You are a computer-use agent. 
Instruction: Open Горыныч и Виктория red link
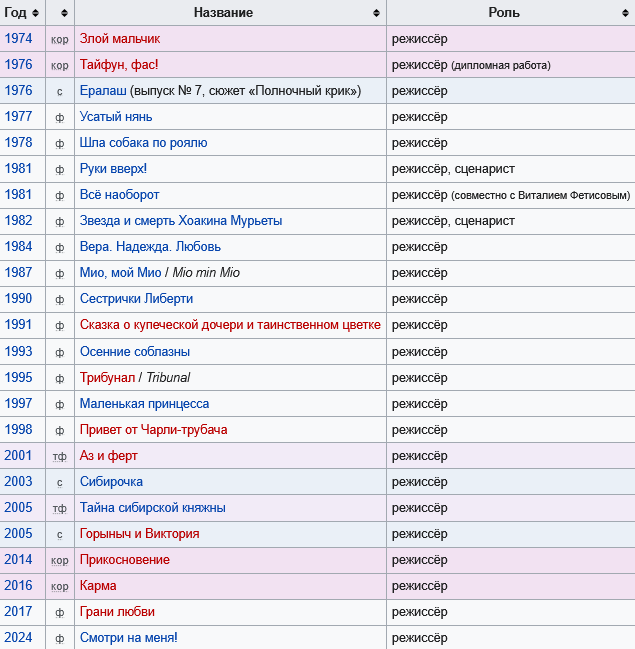140,534
